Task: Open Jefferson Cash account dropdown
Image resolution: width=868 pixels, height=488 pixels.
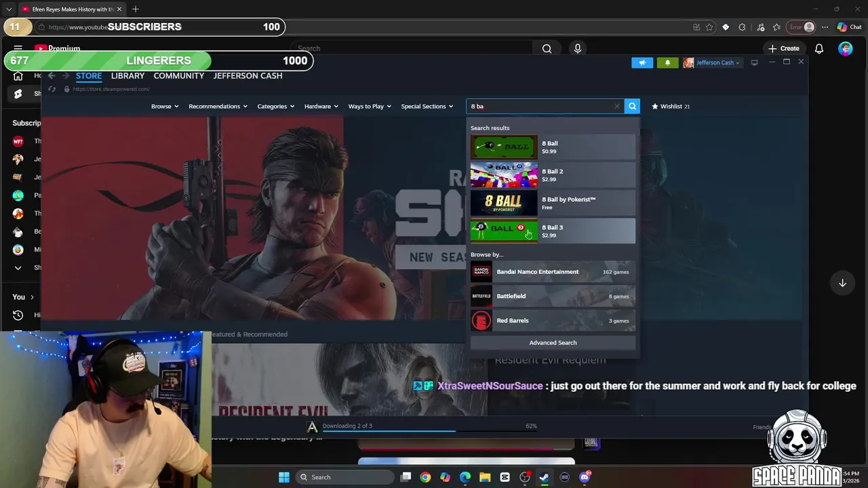Action: pos(712,62)
